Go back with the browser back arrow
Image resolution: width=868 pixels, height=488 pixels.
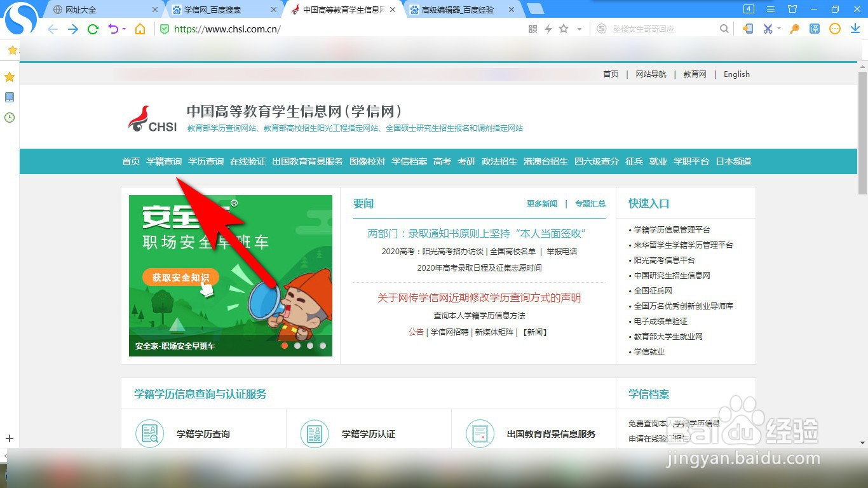53,29
